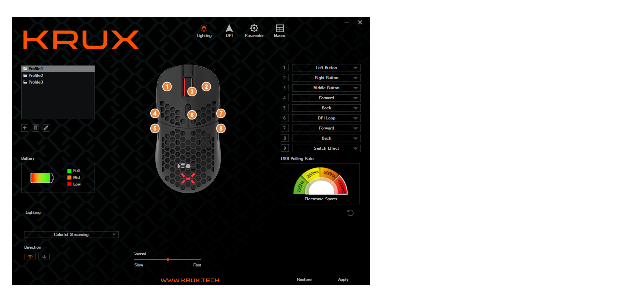The height and width of the screenshot is (302, 644).
Task: Expand Colorful Streaming lighting mode dropdown
Action: pos(71,235)
